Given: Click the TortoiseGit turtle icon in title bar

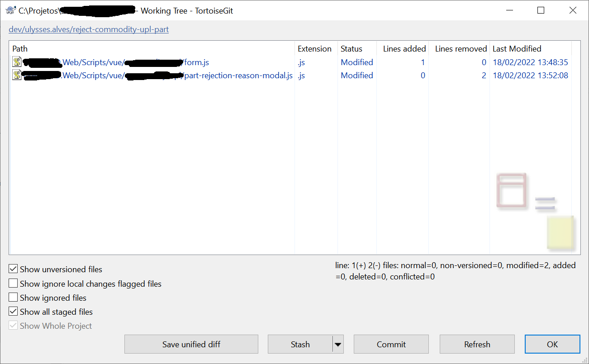Looking at the screenshot, I should 10,11.
